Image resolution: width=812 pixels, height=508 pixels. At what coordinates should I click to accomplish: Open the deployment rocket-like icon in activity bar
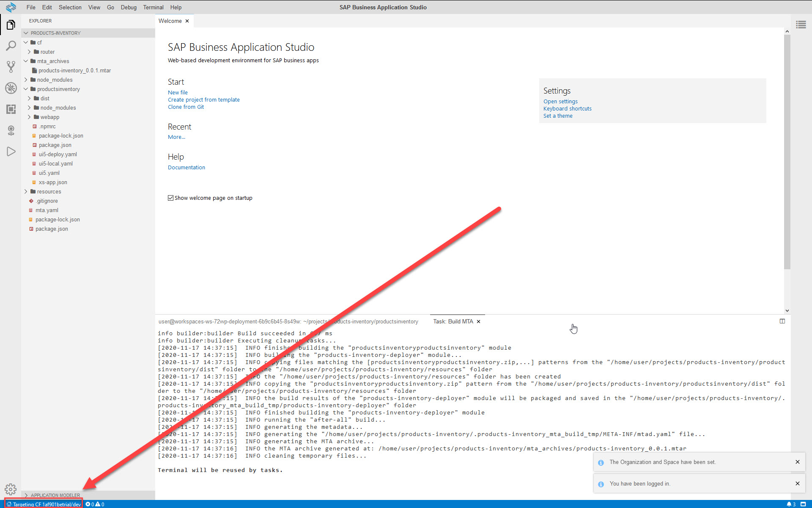click(x=11, y=130)
